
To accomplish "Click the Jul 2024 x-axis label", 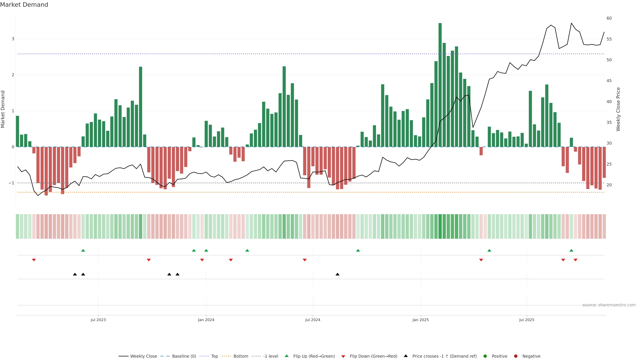I will pyautogui.click(x=313, y=320).
